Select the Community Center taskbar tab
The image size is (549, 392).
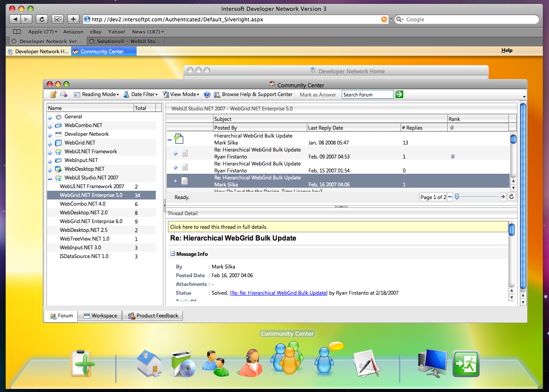104,52
